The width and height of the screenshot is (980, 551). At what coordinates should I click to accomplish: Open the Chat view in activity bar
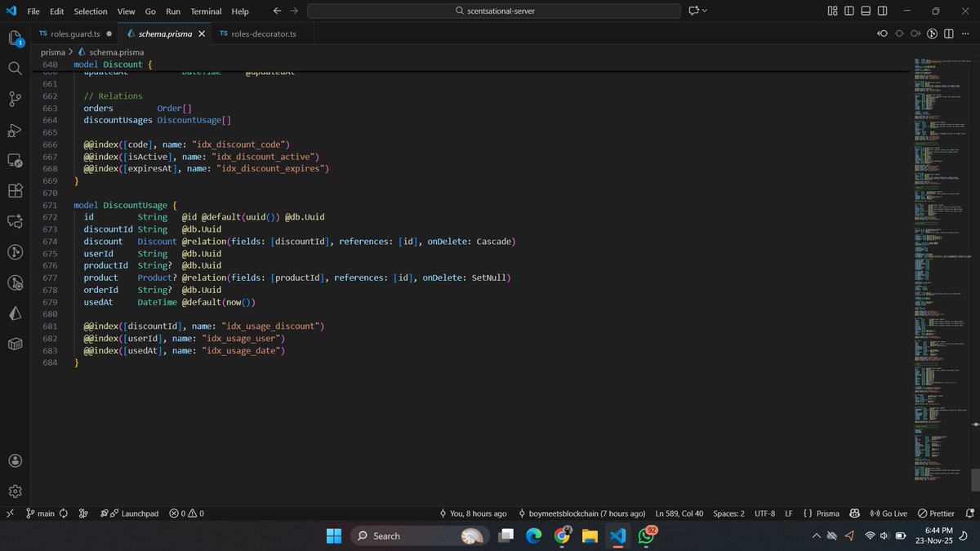[x=15, y=221]
